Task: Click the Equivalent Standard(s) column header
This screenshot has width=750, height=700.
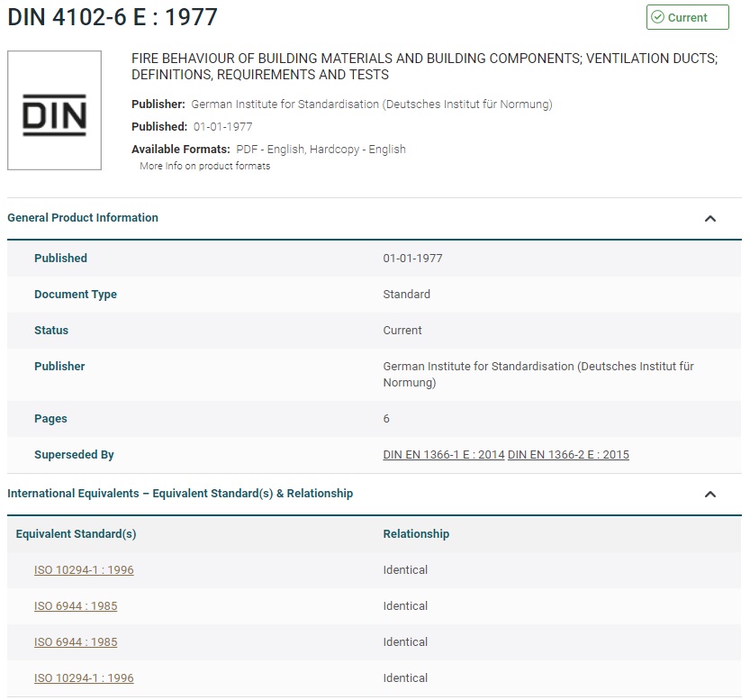Action: point(76,534)
